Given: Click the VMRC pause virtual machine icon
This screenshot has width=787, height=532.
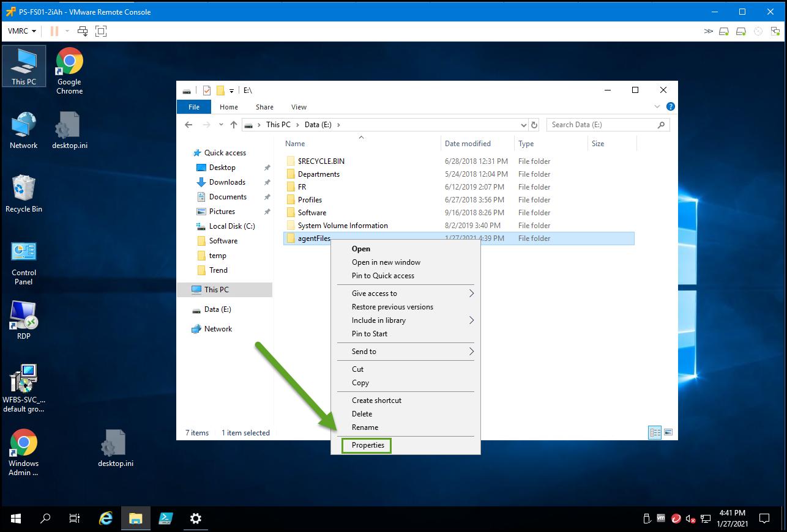Looking at the screenshot, I should point(54,31).
